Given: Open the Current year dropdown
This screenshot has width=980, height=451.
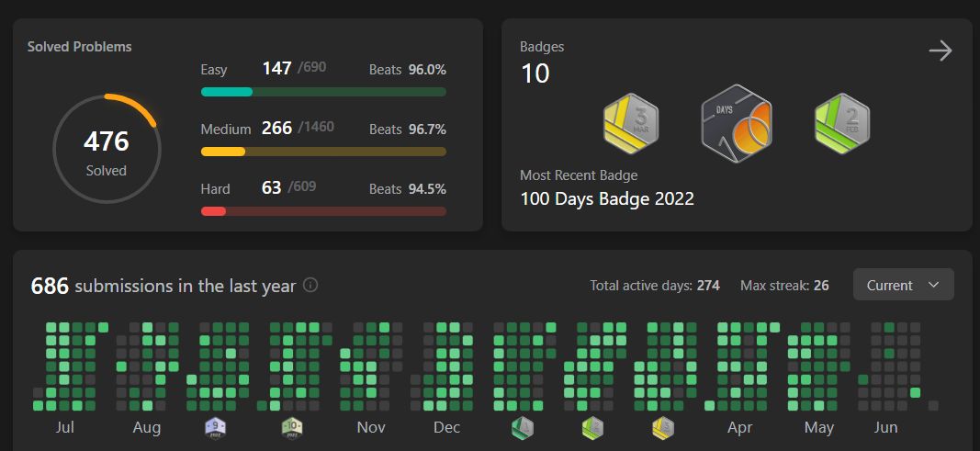Looking at the screenshot, I should point(903,285).
